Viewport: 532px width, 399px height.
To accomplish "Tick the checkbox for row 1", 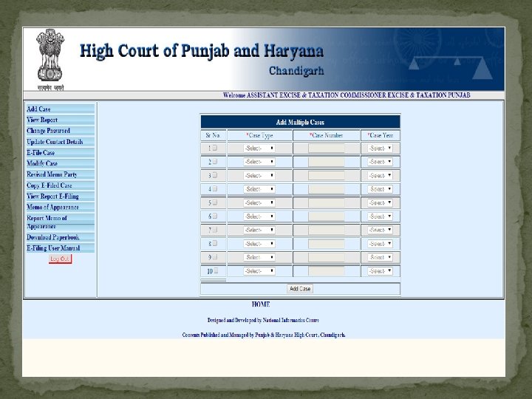I will pyautogui.click(x=215, y=148).
